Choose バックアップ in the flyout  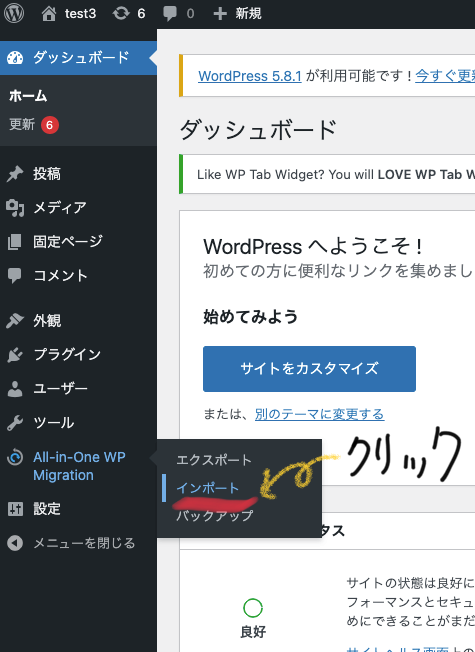(215, 516)
